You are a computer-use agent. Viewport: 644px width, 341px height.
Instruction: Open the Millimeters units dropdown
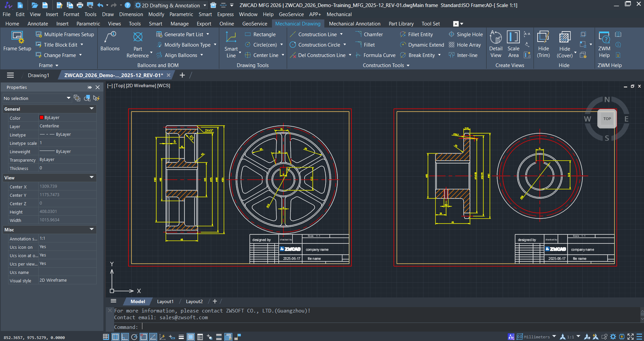tap(554, 337)
